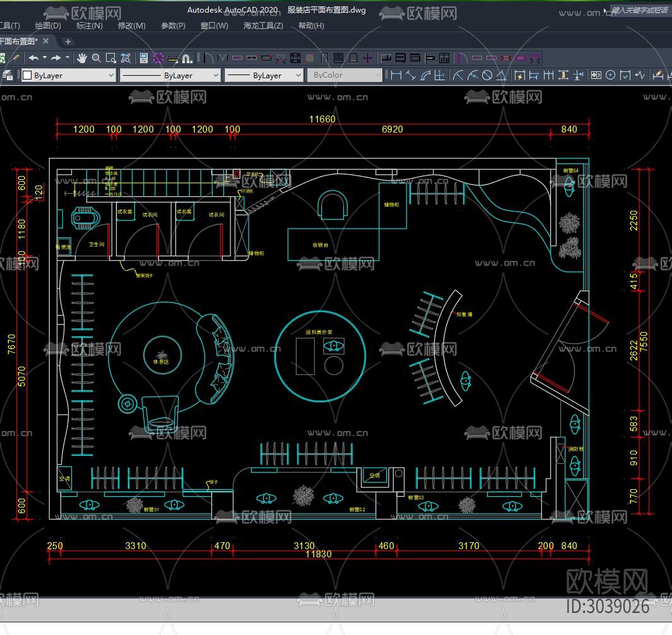
Task: Add a new drawing tab with plus
Action: click(68, 42)
